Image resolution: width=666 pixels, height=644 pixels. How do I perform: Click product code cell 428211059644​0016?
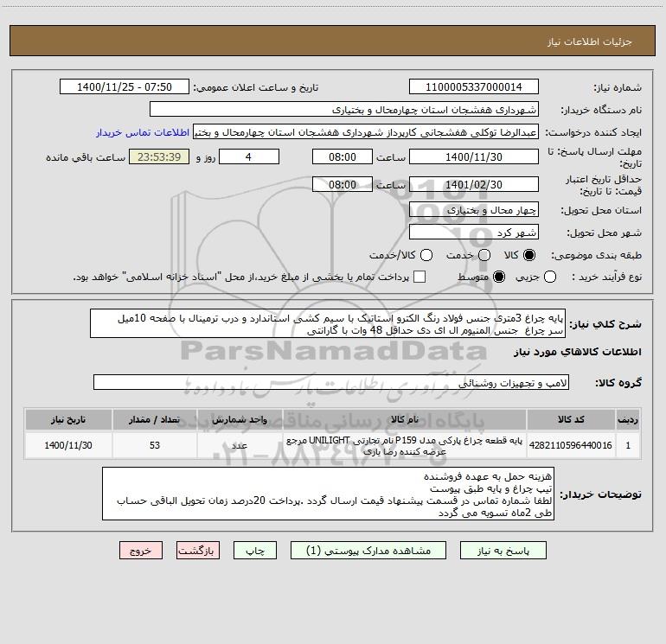pos(571,445)
